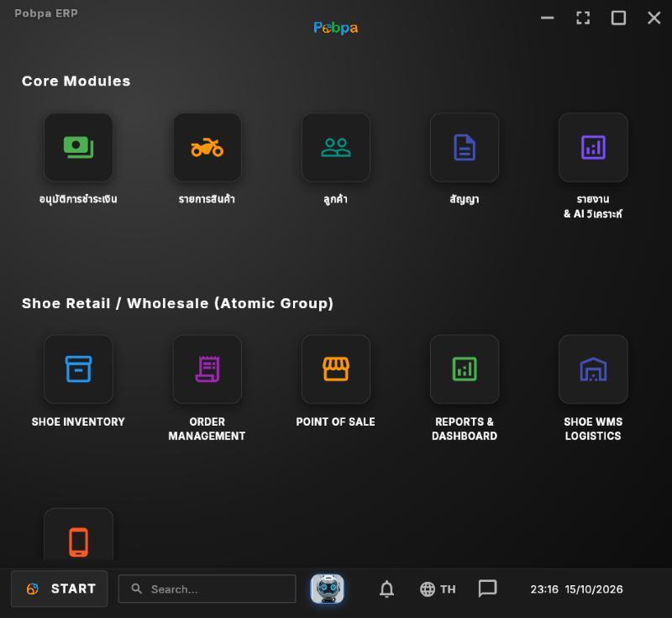Open the payment approval module (green cash icon)
This screenshot has height=618, width=672.
click(78, 147)
